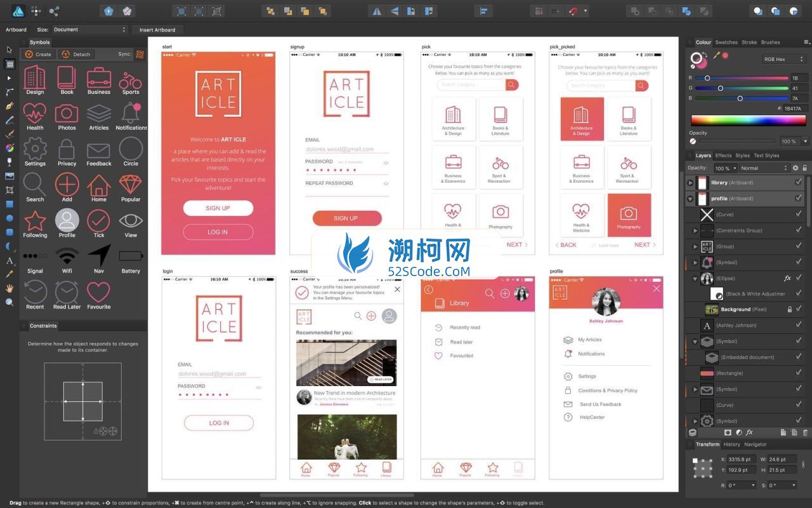Switch to Export Persona in top toolbar

[54, 11]
